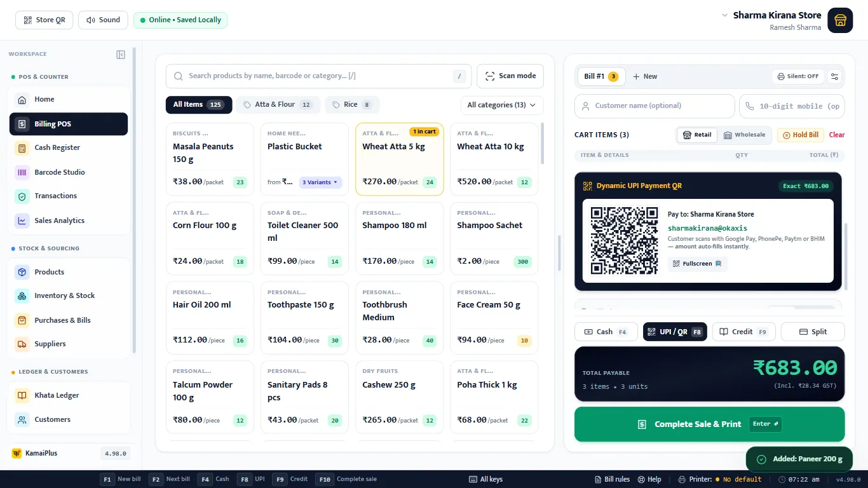Image resolution: width=868 pixels, height=488 pixels.
Task: Collapse the workspace sidebar panel icon
Action: [x=121, y=55]
